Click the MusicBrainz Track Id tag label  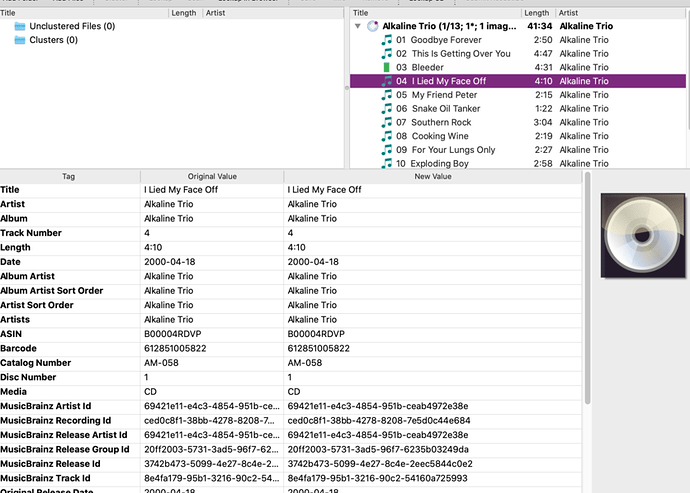coord(45,478)
